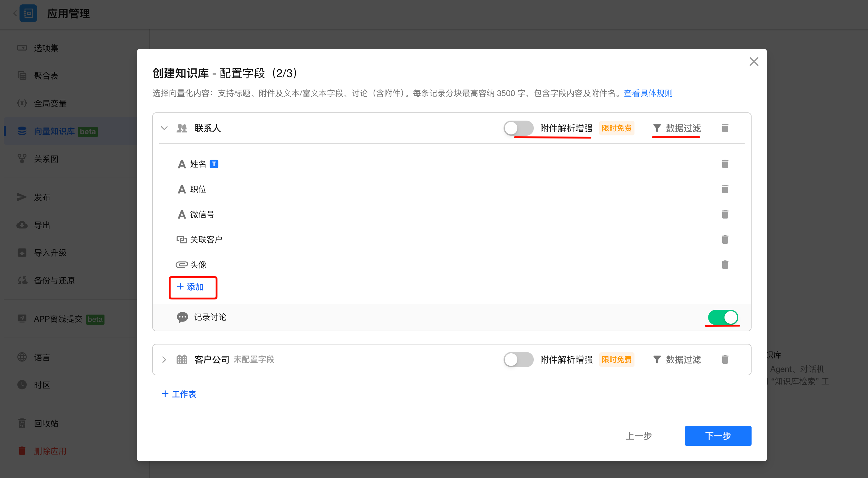Collapse the 联系人 section

pyautogui.click(x=164, y=128)
